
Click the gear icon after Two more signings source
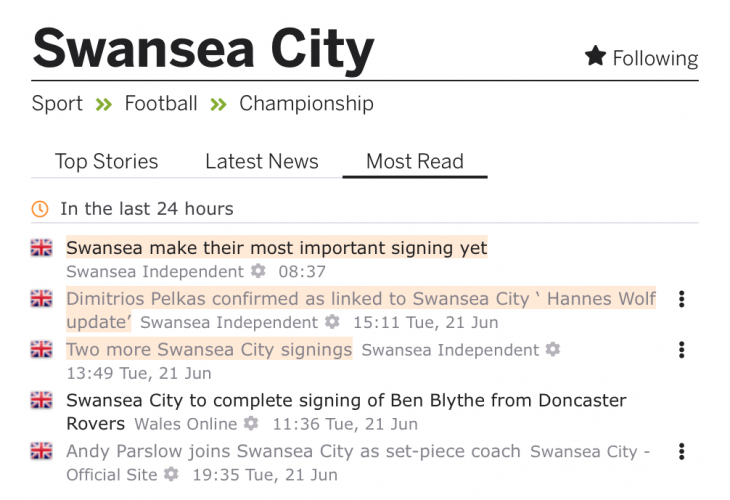(553, 349)
